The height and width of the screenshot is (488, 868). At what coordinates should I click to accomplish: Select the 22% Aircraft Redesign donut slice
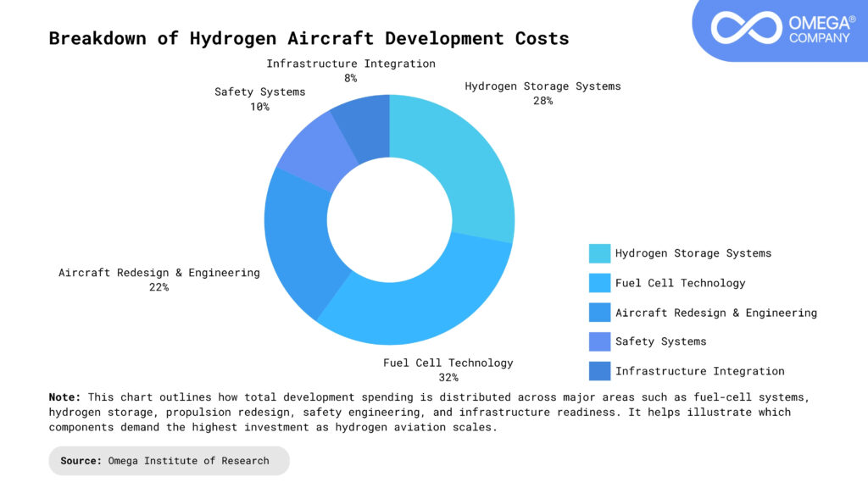(x=297, y=237)
